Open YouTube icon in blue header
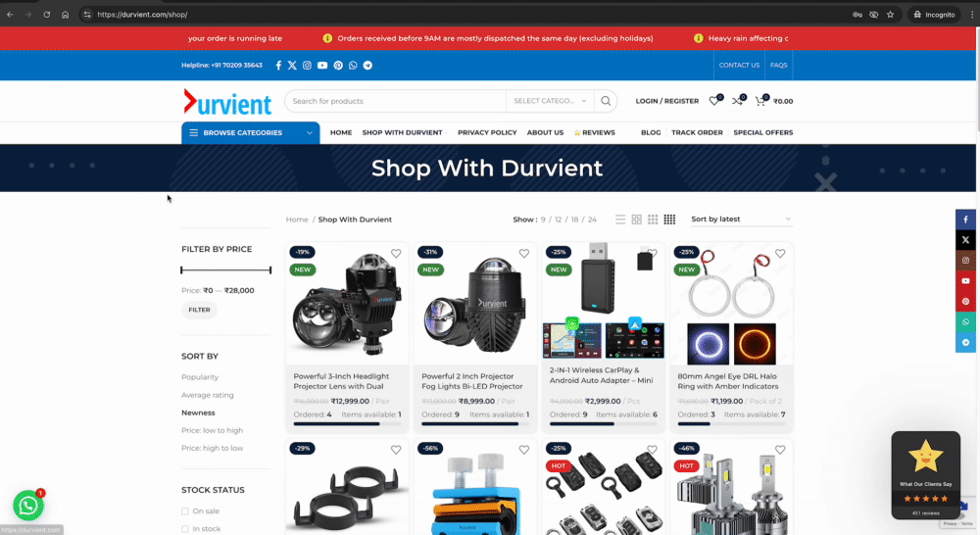This screenshot has width=980, height=535. 321,65
